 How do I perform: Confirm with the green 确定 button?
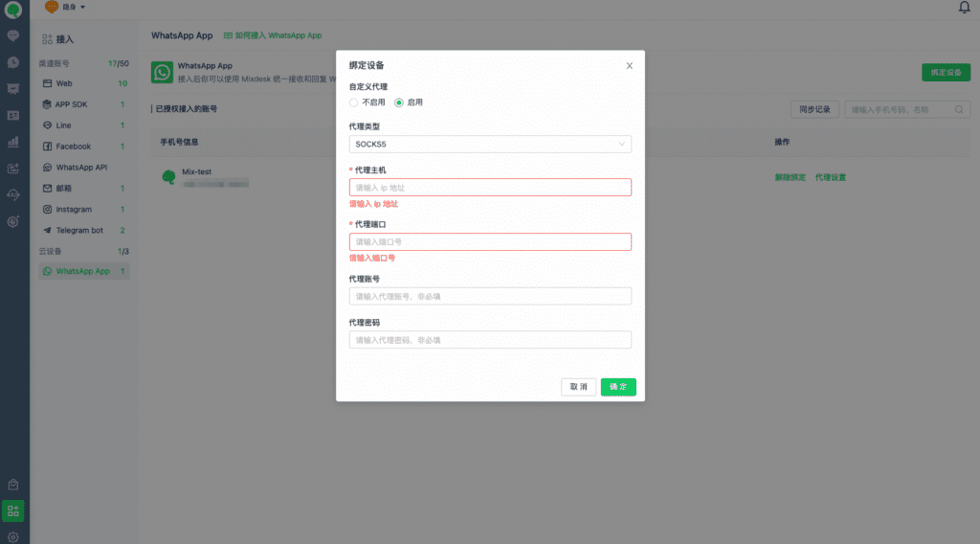[618, 387]
